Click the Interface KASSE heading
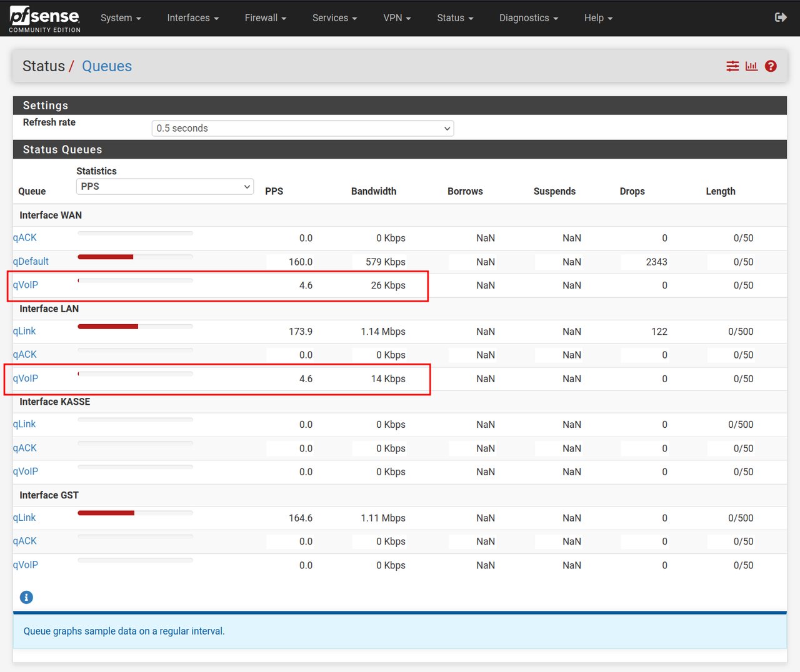Viewport: 800px width, 672px height. (x=55, y=402)
